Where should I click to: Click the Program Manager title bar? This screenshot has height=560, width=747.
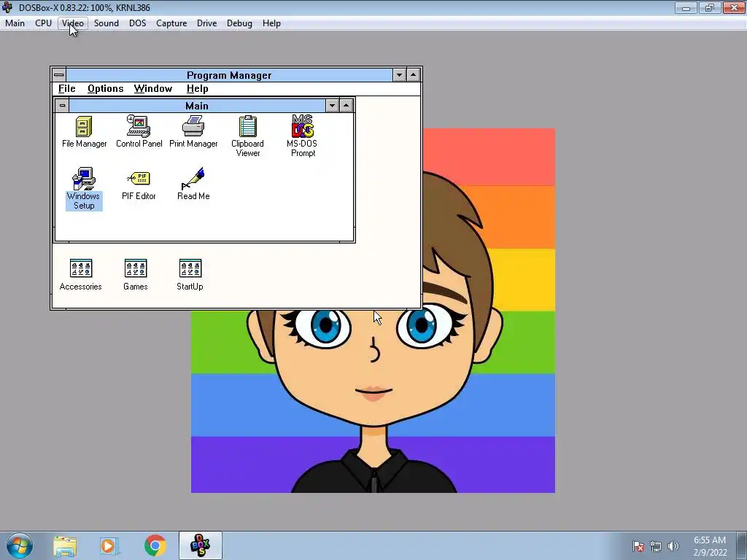tap(229, 75)
